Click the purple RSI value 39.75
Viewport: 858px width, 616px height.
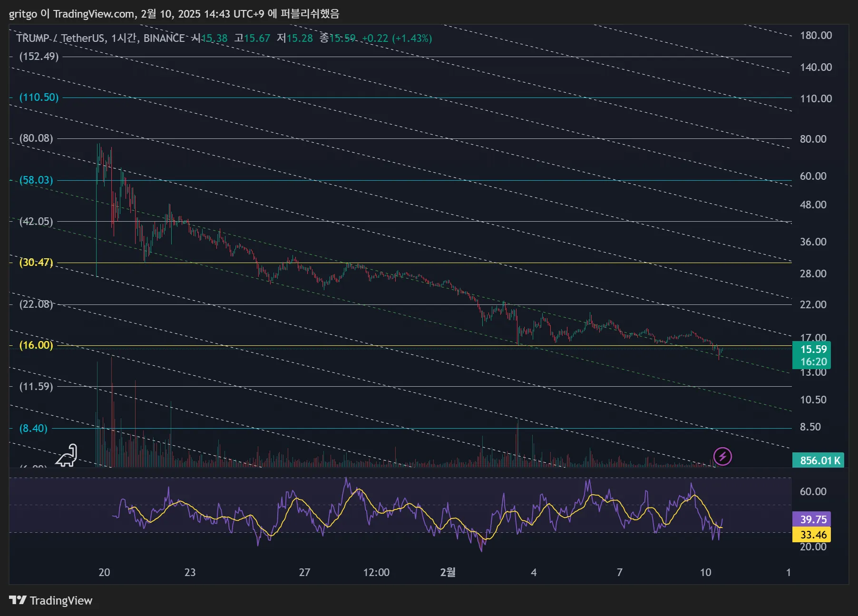point(812,519)
